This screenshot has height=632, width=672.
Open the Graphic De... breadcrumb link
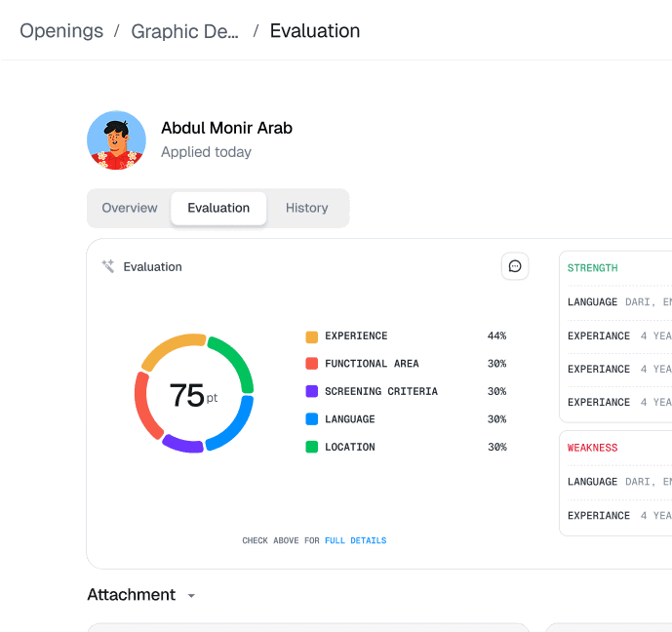184,31
